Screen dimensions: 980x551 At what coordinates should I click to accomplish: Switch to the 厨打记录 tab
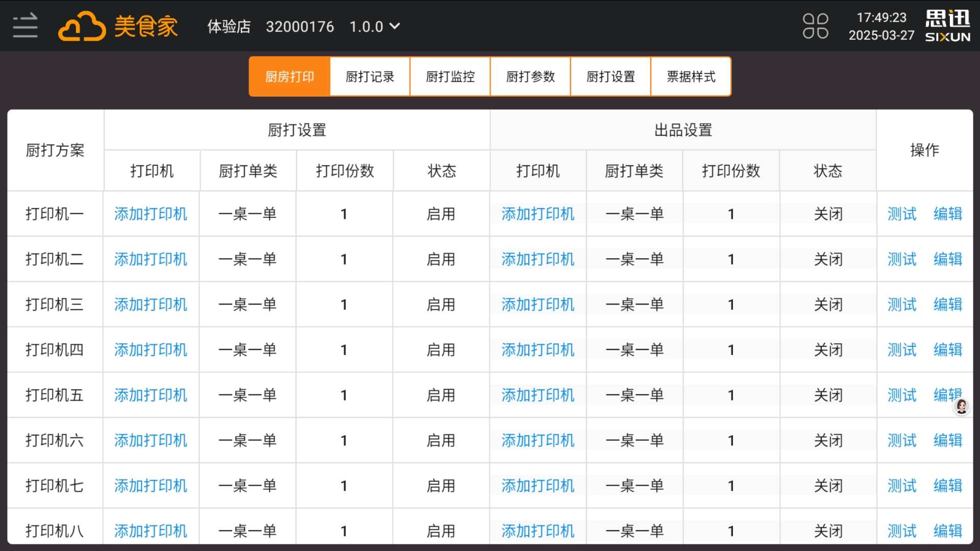[369, 76]
